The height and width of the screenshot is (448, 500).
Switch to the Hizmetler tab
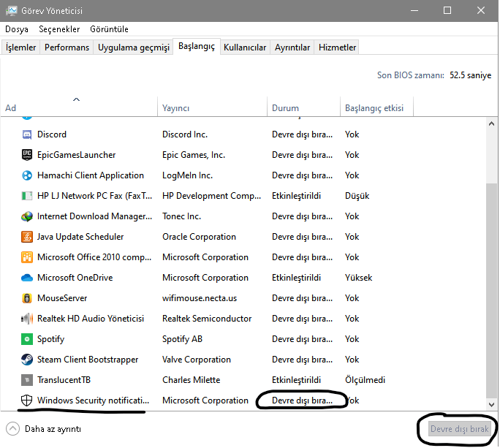[338, 48]
